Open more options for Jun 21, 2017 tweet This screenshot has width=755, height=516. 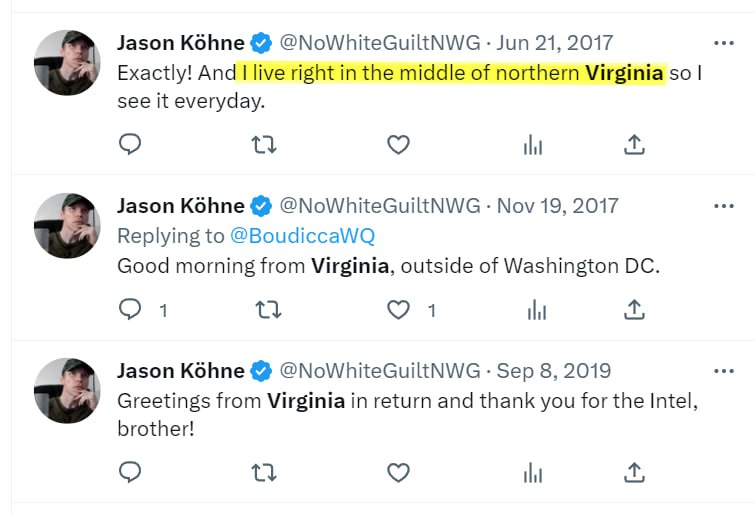tap(724, 43)
